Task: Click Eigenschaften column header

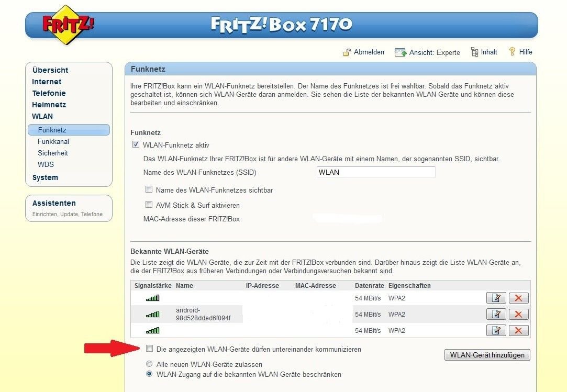Action: pyautogui.click(x=409, y=286)
